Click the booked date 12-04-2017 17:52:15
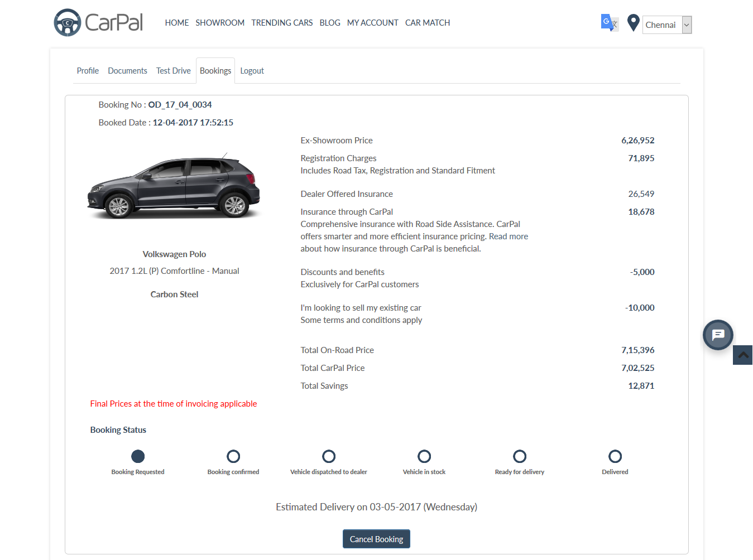753x560 pixels. [193, 123]
